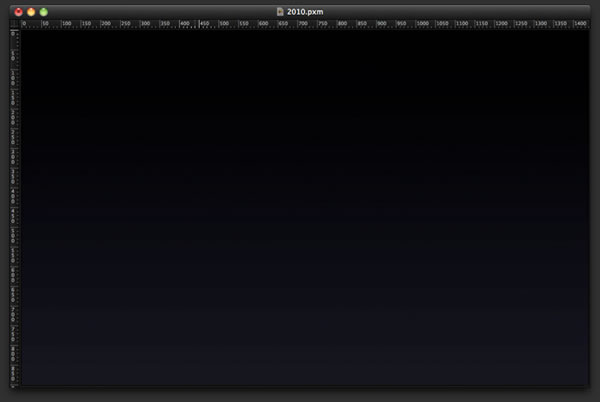
Task: Click the 500 mark on the horizontal ruler
Action: tap(224, 24)
